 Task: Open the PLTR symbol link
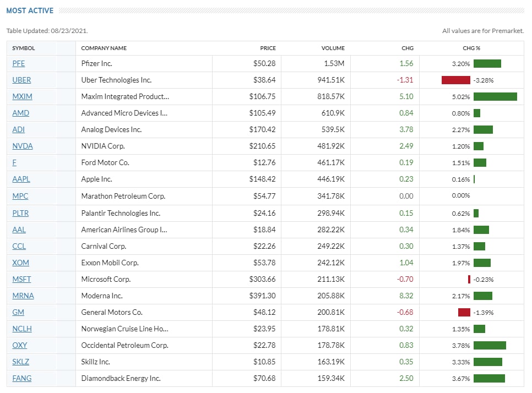point(20,213)
